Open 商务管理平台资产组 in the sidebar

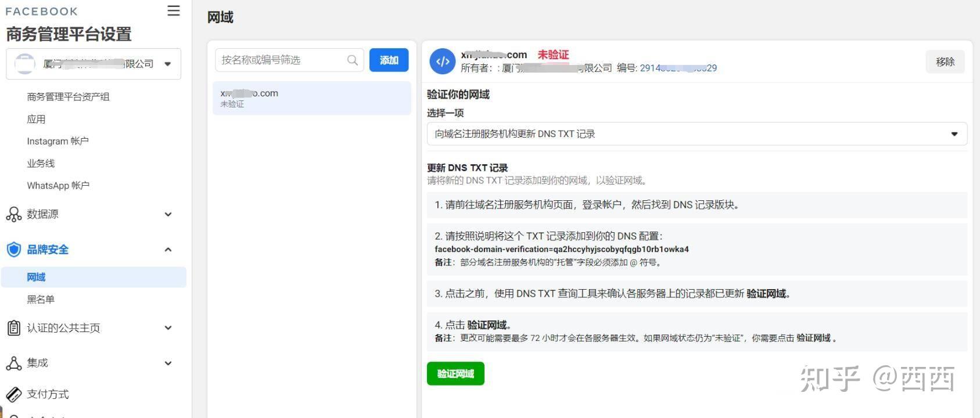click(68, 97)
